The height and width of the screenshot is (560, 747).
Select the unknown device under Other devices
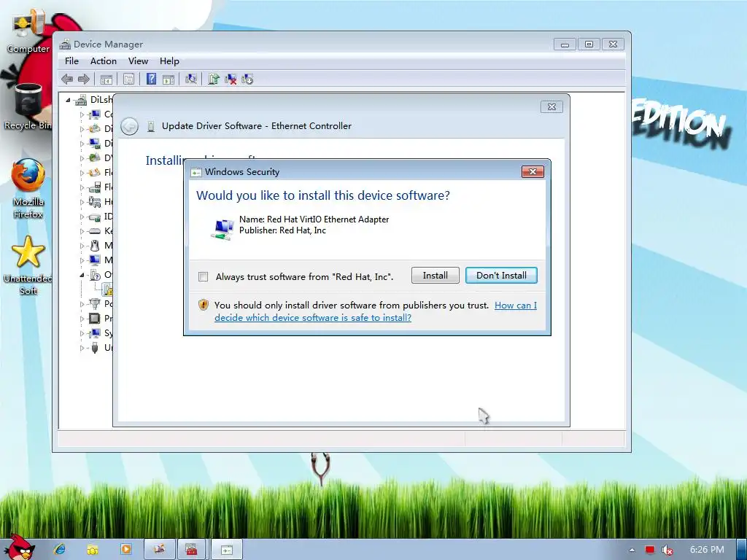point(108,289)
